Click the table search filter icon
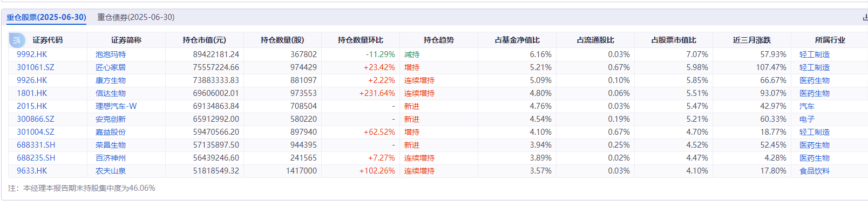This screenshot has height=201, width=868. tap(17, 40)
